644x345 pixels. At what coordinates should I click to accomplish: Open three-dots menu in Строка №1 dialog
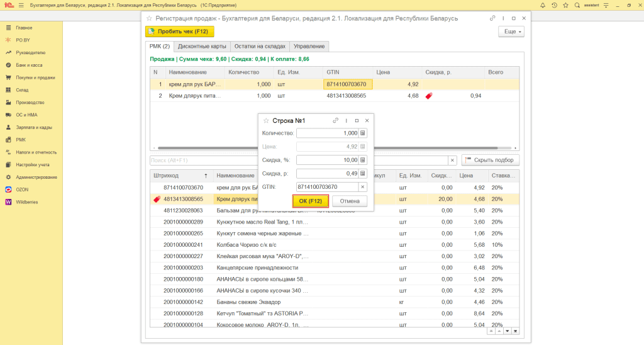[x=347, y=120]
